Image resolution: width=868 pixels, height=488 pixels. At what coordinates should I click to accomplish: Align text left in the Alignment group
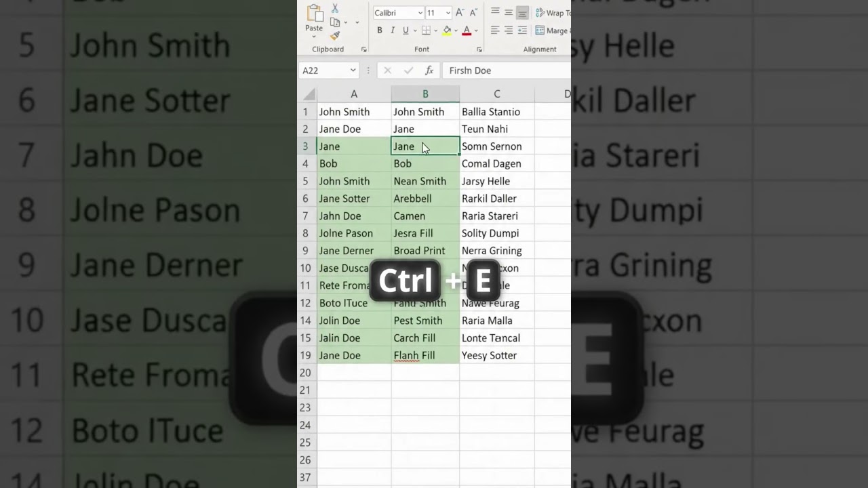coord(495,30)
